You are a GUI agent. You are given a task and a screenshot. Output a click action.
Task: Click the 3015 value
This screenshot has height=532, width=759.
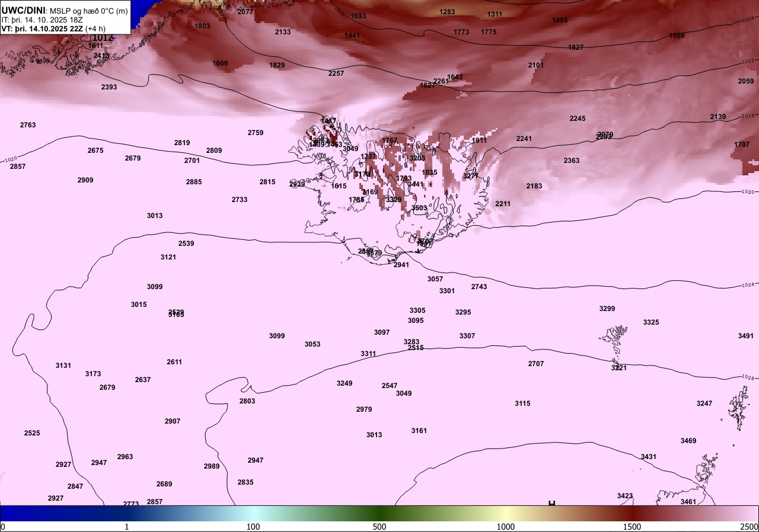pyautogui.click(x=139, y=305)
